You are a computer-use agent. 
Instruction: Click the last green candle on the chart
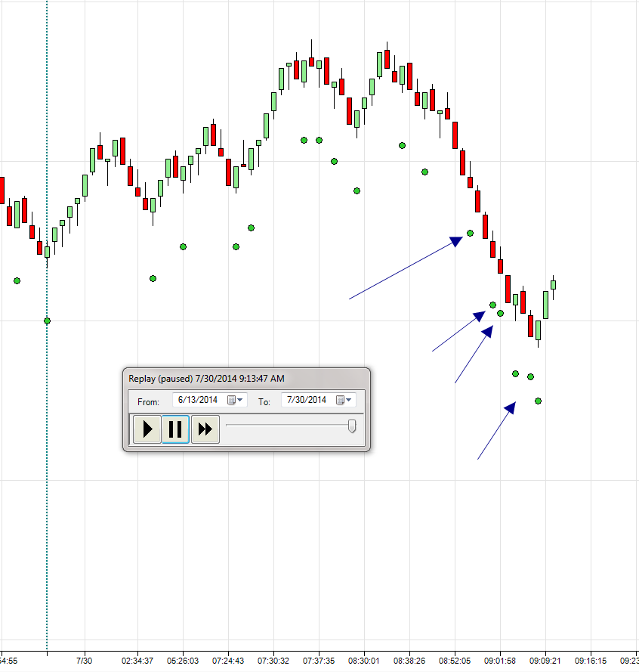pos(554,285)
